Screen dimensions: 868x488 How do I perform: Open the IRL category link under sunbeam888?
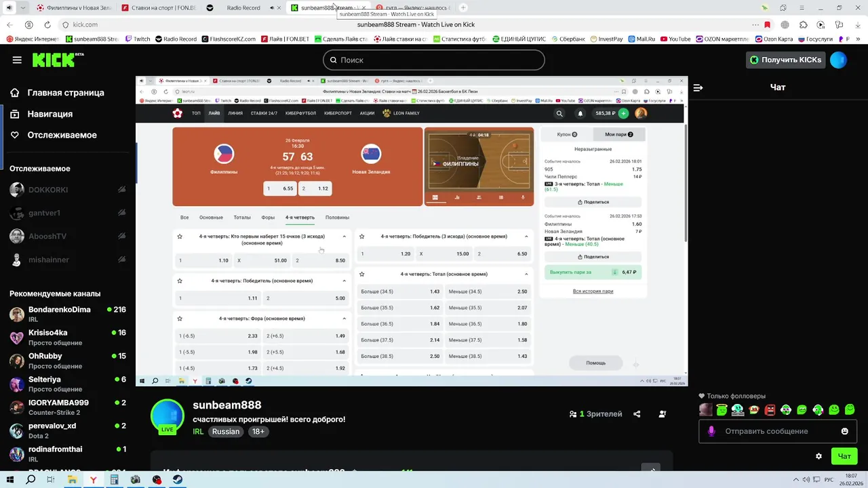(198, 432)
